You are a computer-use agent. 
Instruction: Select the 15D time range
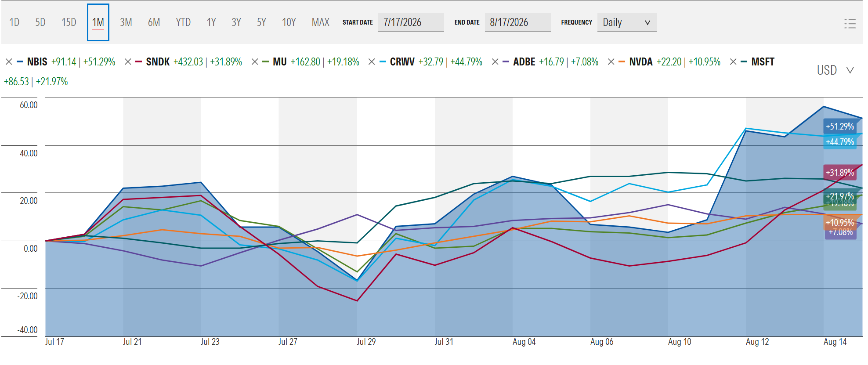click(x=69, y=22)
